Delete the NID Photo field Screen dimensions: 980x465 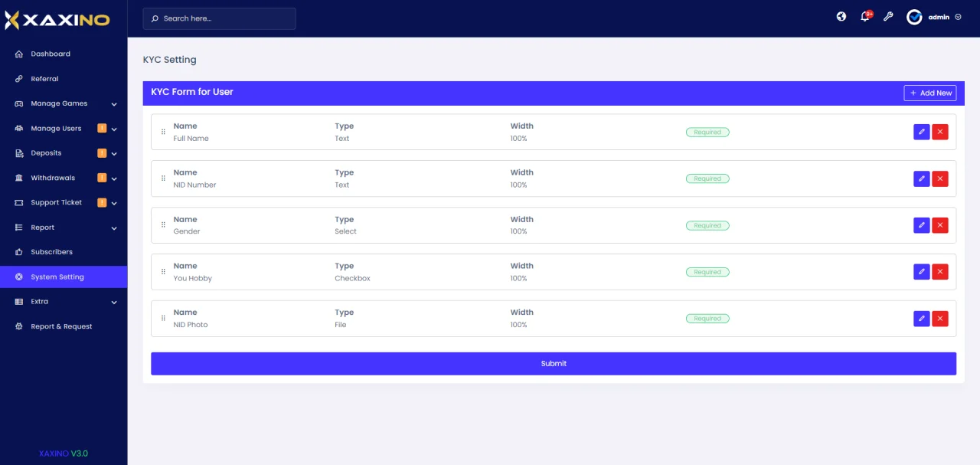[x=940, y=319]
